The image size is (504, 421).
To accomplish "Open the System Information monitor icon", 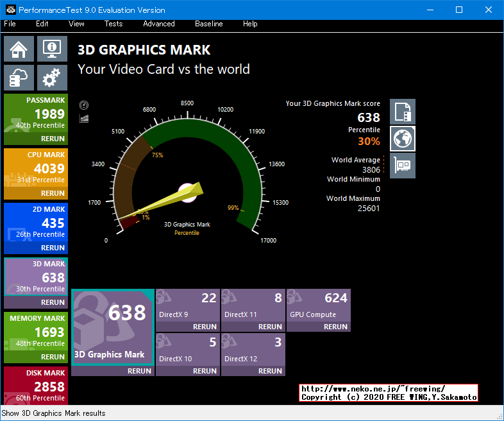I will 52,49.
